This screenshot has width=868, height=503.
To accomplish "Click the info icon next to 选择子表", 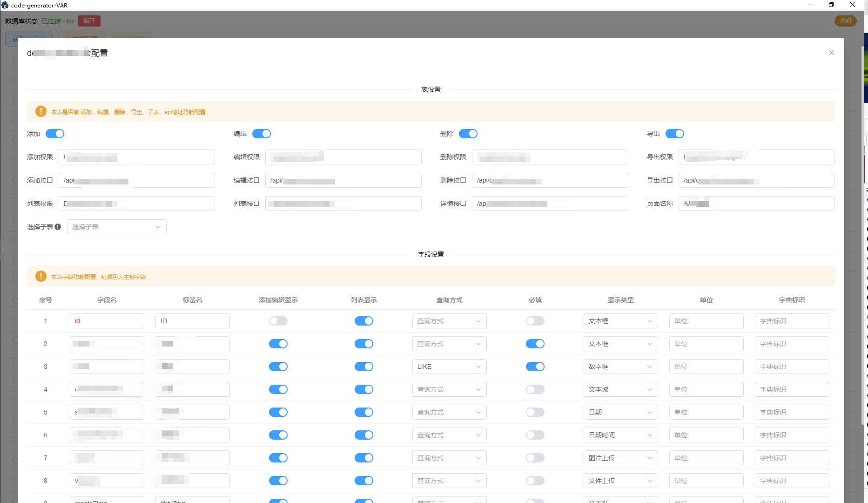I will (x=58, y=227).
